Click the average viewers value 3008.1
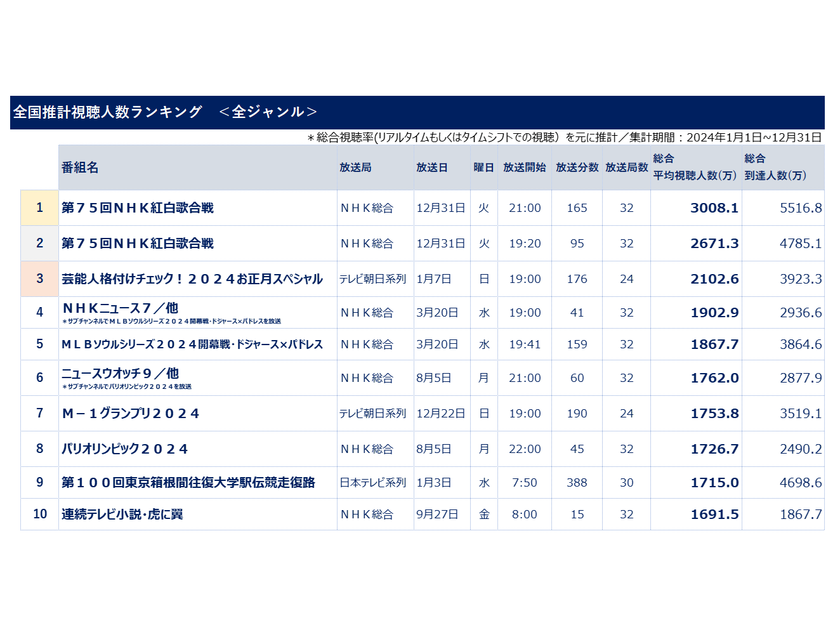Viewport: 840px width, 630px height. (714, 208)
